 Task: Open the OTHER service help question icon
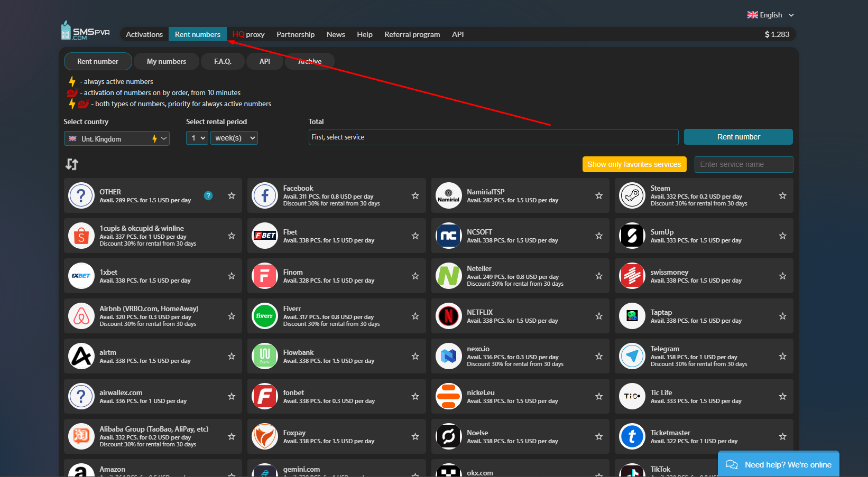(208, 195)
